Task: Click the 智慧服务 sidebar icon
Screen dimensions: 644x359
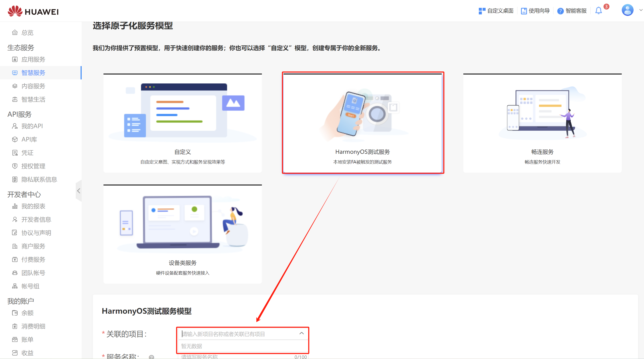Action: coord(15,73)
